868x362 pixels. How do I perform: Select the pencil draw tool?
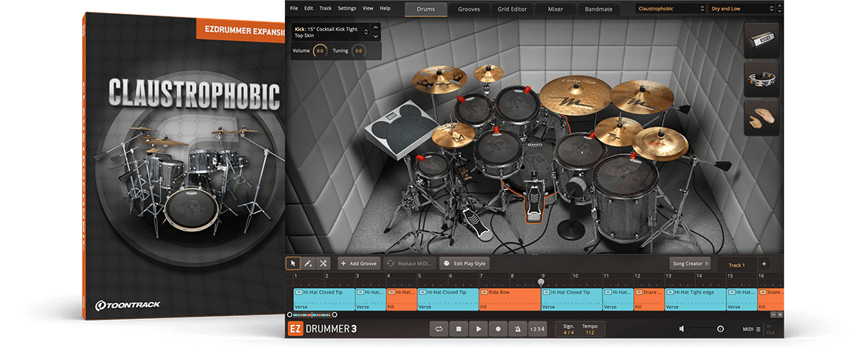click(x=309, y=263)
